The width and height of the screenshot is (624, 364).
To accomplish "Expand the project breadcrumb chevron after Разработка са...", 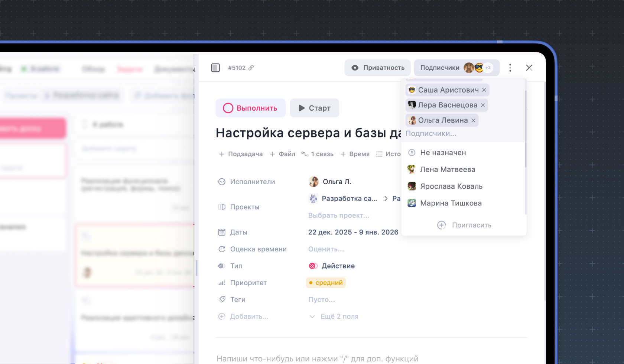I will pyautogui.click(x=386, y=198).
